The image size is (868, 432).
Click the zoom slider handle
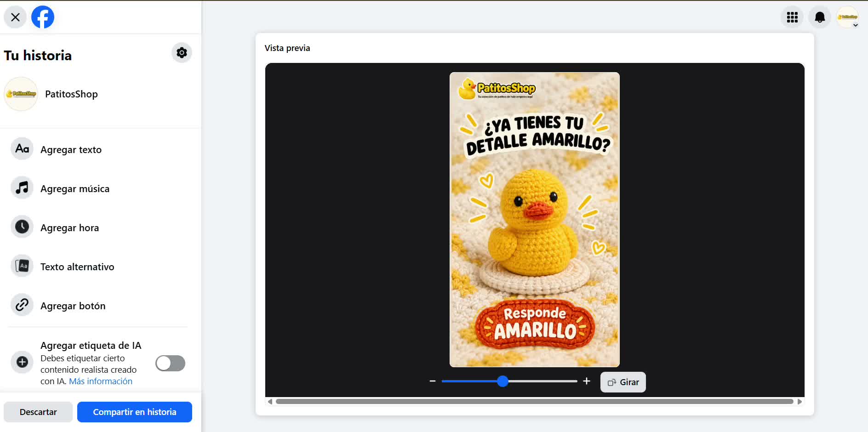coord(503,381)
